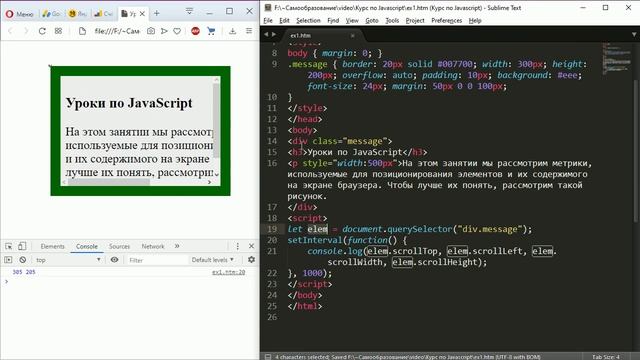Screen dimensions: 640x360
Task: Open the red ABP adblocker extension icon
Action: (196, 31)
